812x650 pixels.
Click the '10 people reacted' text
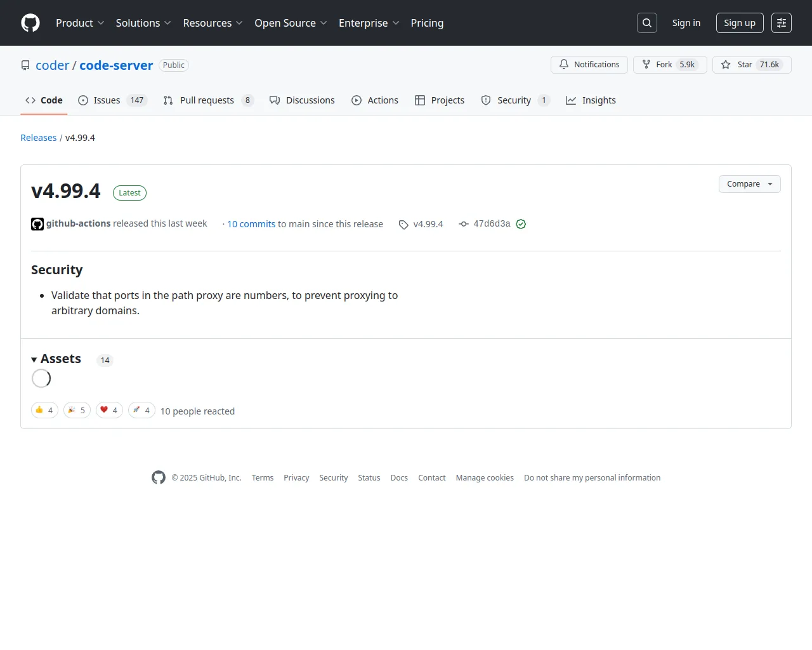pyautogui.click(x=197, y=411)
